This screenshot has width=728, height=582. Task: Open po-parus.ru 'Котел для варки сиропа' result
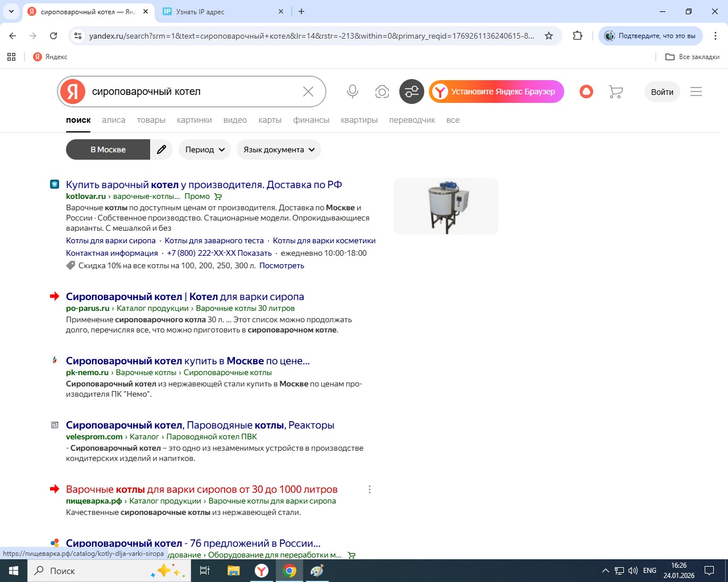click(x=185, y=297)
